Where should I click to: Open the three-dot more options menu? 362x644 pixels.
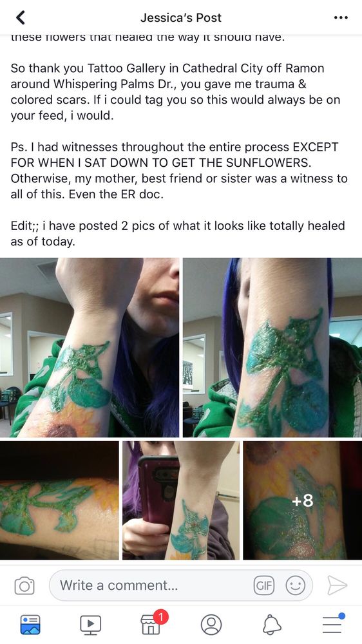[341, 17]
